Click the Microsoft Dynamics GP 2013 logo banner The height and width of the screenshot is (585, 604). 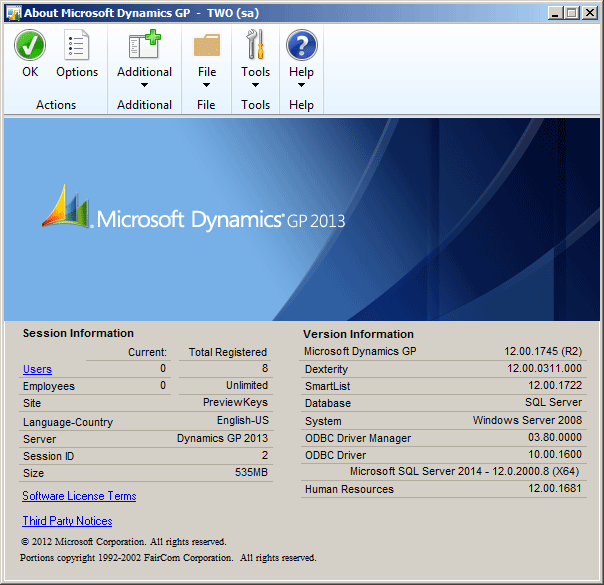[x=194, y=209]
